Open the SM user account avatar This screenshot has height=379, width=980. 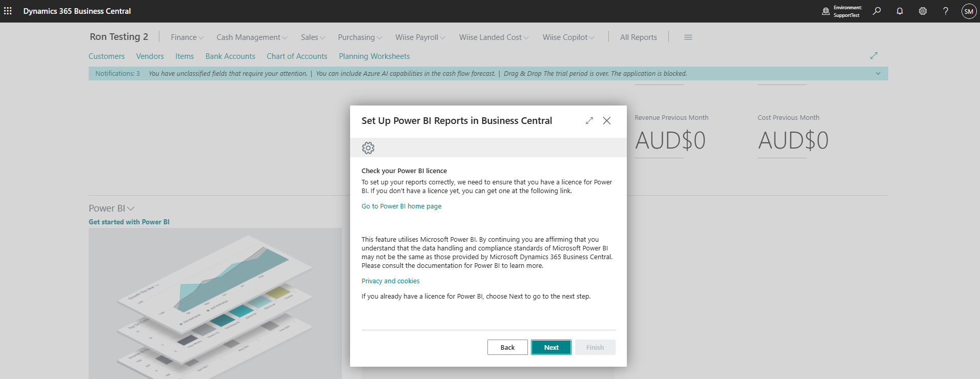pos(969,11)
